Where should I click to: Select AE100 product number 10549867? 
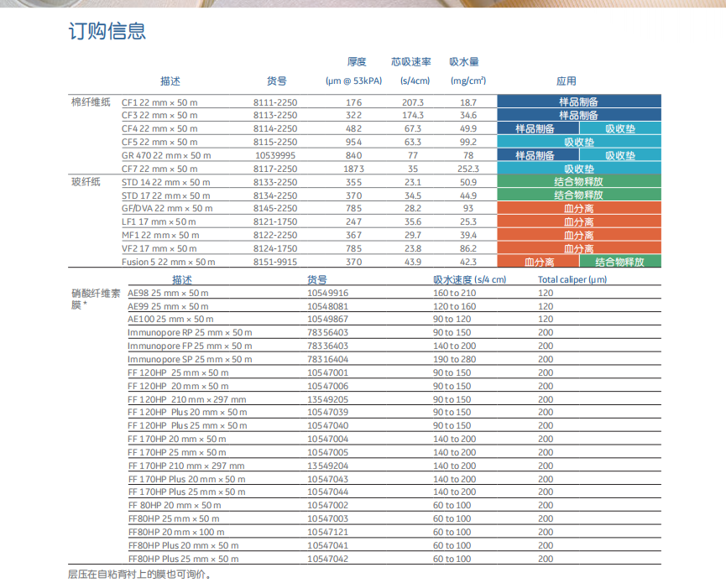coord(328,320)
